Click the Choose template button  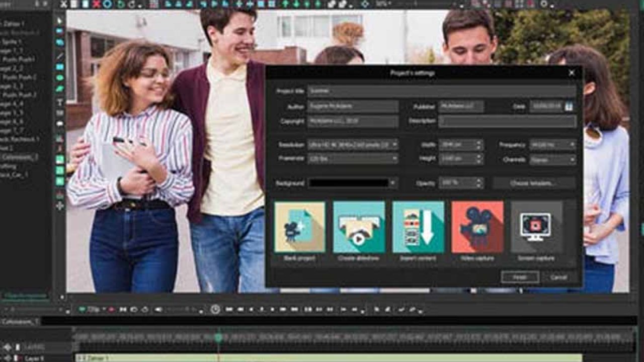click(x=534, y=183)
